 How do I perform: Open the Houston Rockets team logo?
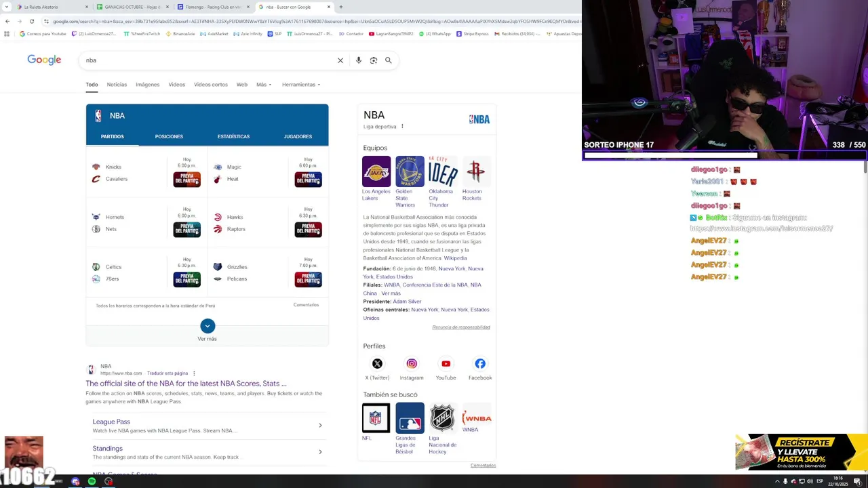pos(476,171)
